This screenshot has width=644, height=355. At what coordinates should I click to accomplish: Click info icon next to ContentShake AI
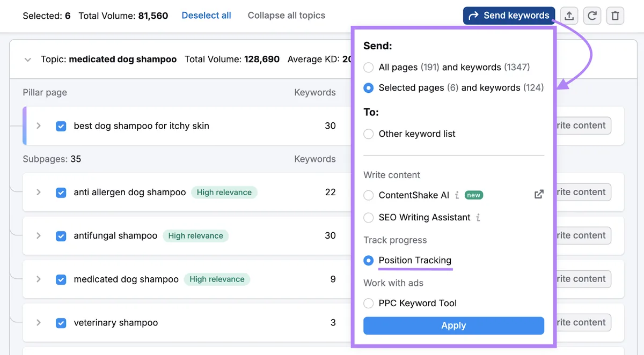457,195
